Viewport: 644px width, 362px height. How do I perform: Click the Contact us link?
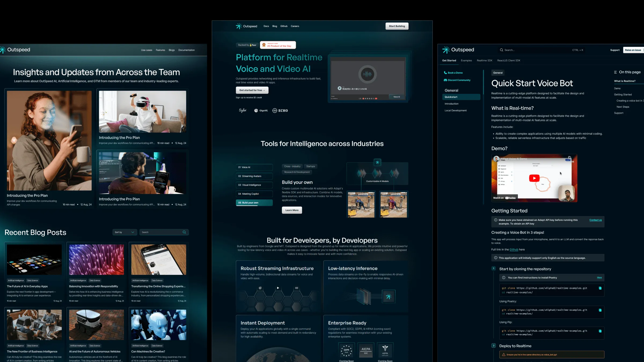point(595,220)
